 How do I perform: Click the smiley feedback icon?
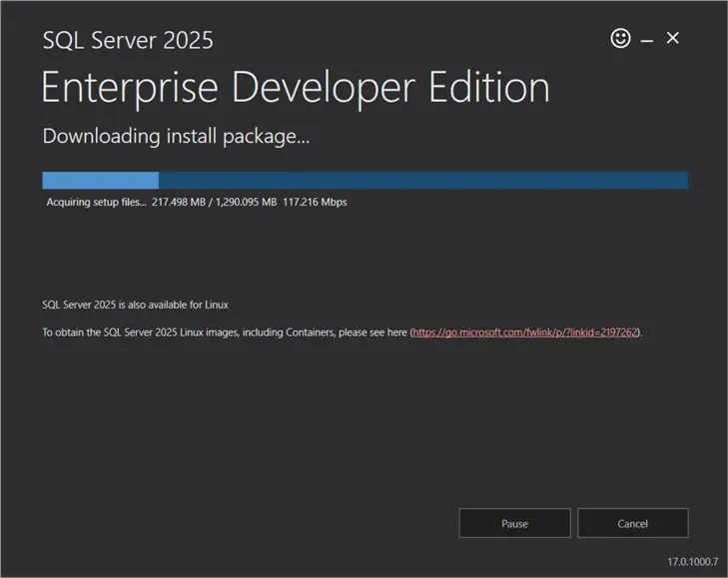(620, 38)
